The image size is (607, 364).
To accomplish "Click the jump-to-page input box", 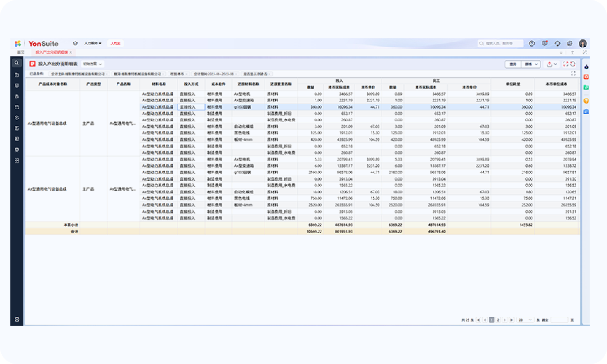I will pyautogui.click(x=559, y=320).
